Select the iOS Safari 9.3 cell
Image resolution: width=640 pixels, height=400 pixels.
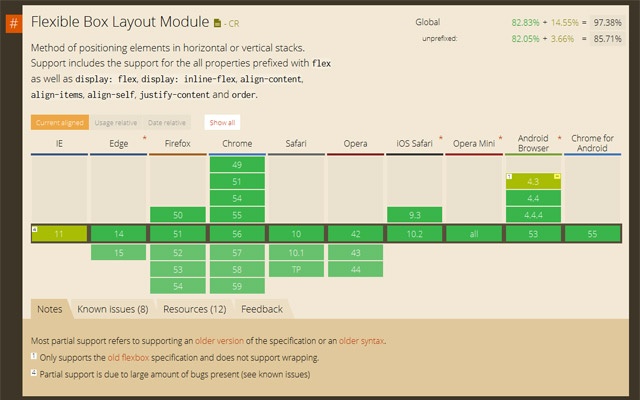click(x=415, y=215)
